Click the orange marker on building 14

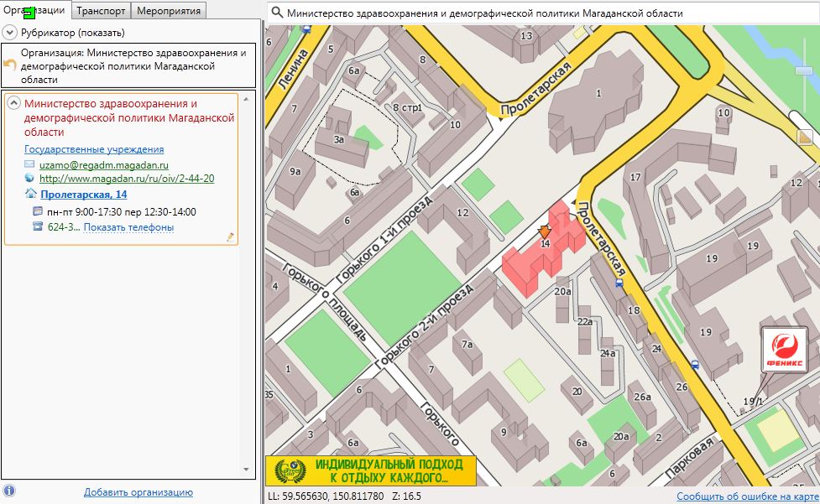click(x=545, y=232)
